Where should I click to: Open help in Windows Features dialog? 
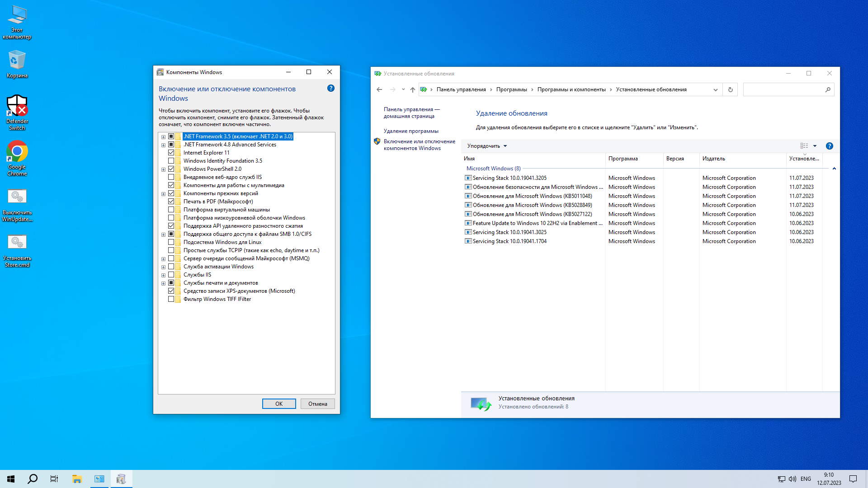click(331, 89)
